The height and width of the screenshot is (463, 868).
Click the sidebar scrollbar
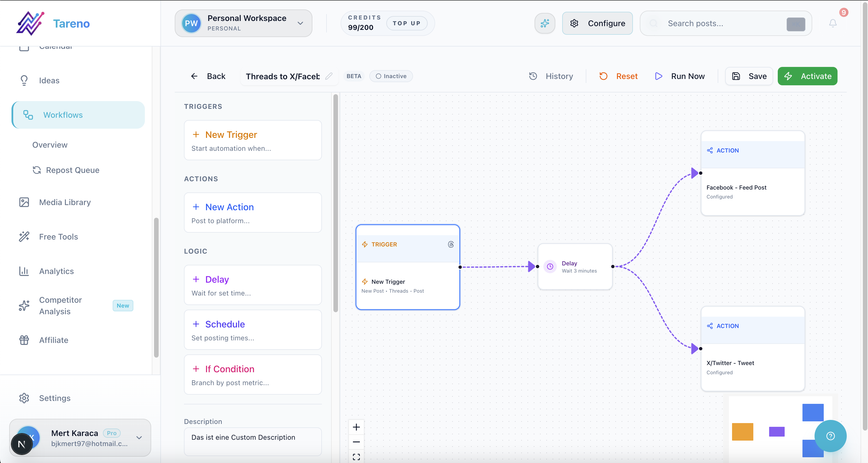[x=156, y=288]
